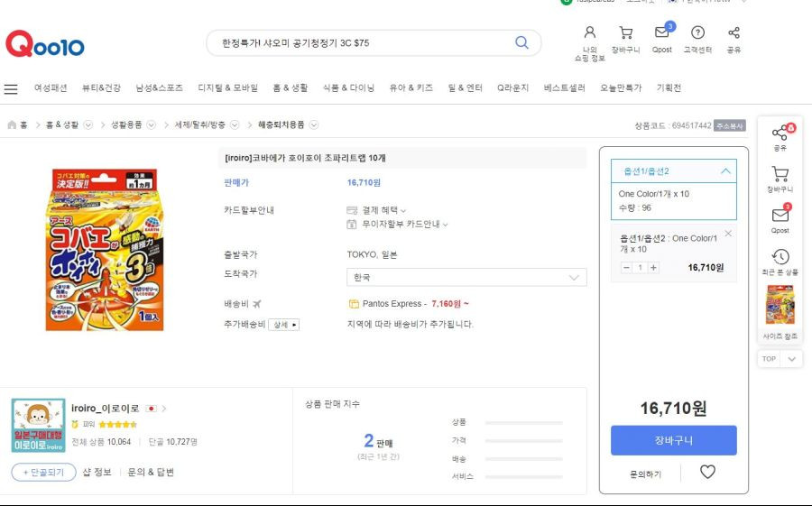The image size is (812, 506).
Task: Click the Japan flag icon next to seller
Action: tap(151, 409)
